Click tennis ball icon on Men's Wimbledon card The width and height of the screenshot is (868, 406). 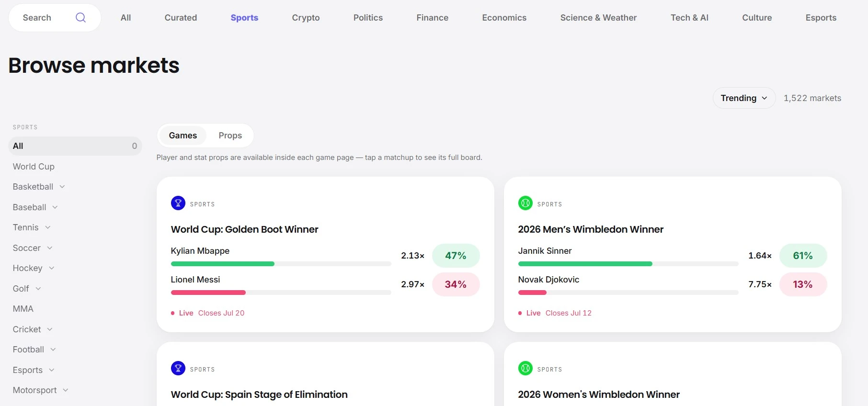525,203
